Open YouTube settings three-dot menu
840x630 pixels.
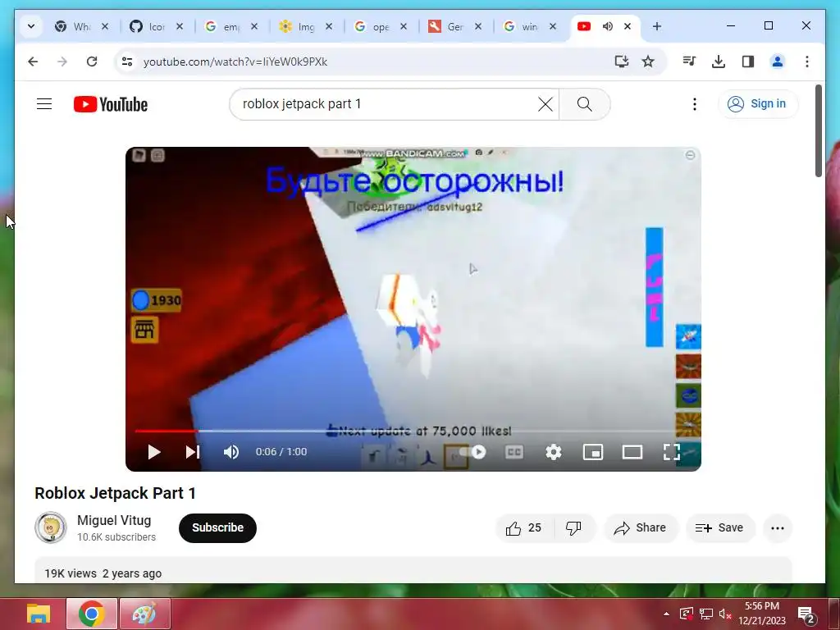694,104
